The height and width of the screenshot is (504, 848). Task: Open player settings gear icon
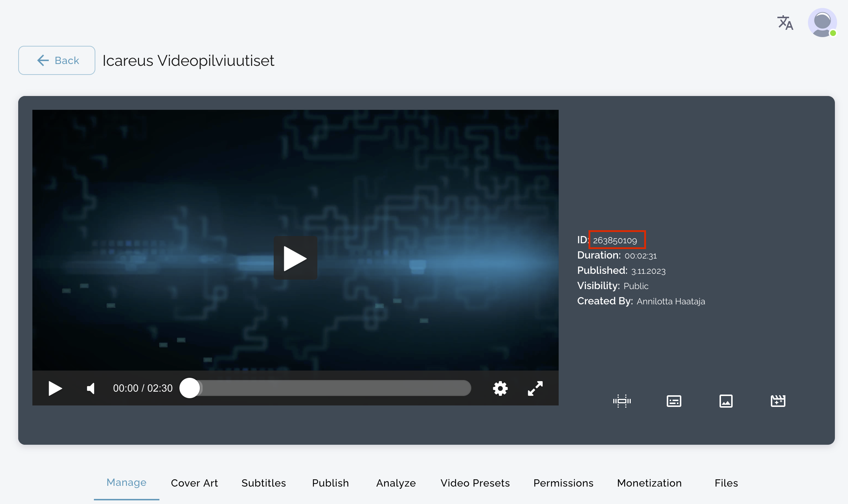500,388
